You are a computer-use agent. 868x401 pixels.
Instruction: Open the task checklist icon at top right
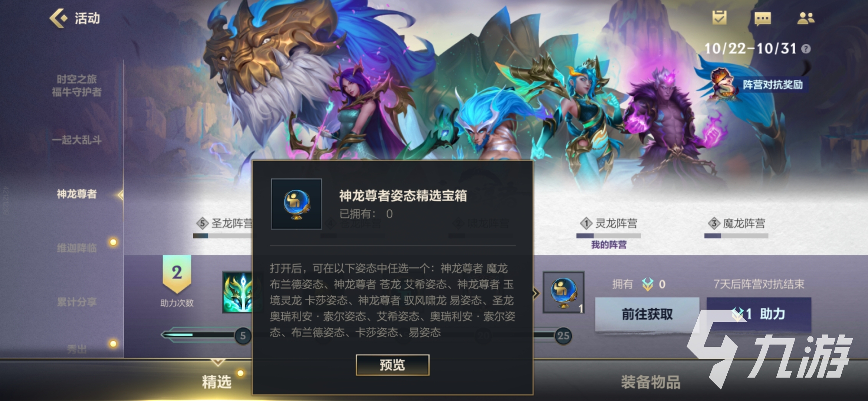(719, 17)
